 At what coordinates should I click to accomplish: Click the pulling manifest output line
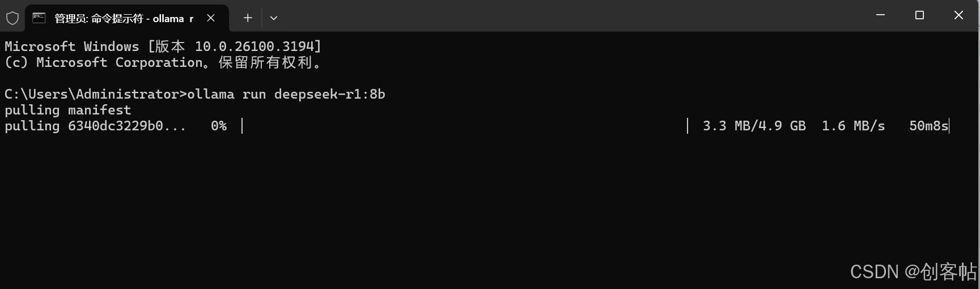pos(68,110)
